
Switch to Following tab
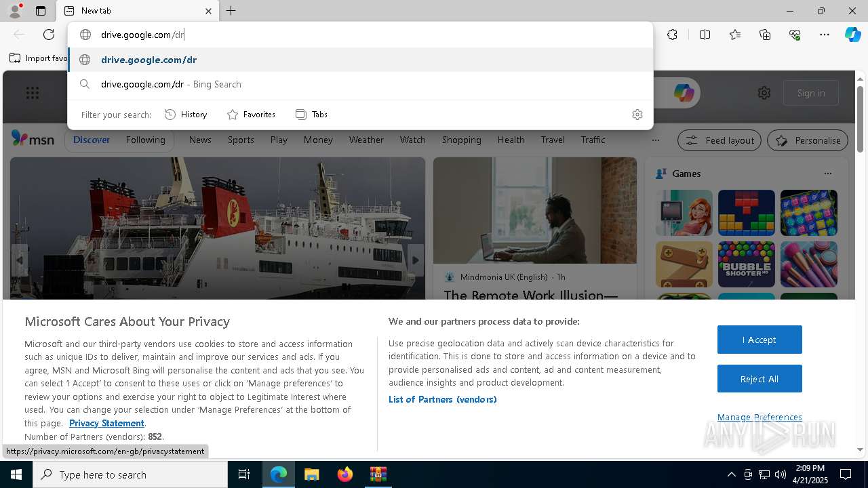145,140
